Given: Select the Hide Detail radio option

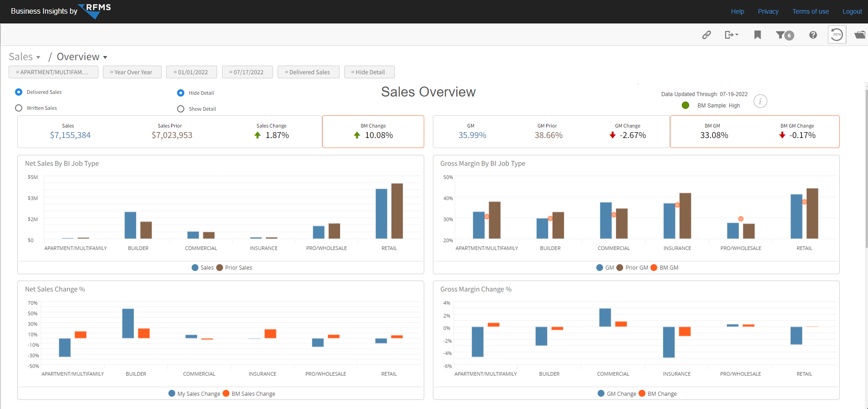Looking at the screenshot, I should (x=181, y=93).
